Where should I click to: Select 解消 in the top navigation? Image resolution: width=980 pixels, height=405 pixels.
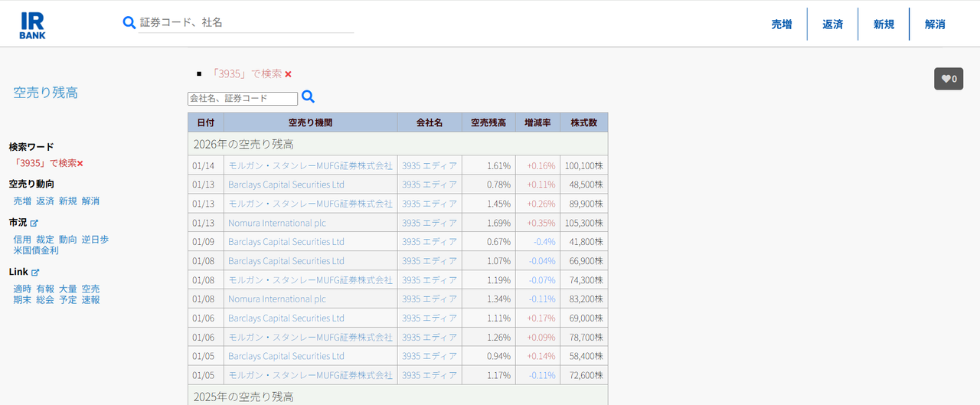[x=935, y=24]
